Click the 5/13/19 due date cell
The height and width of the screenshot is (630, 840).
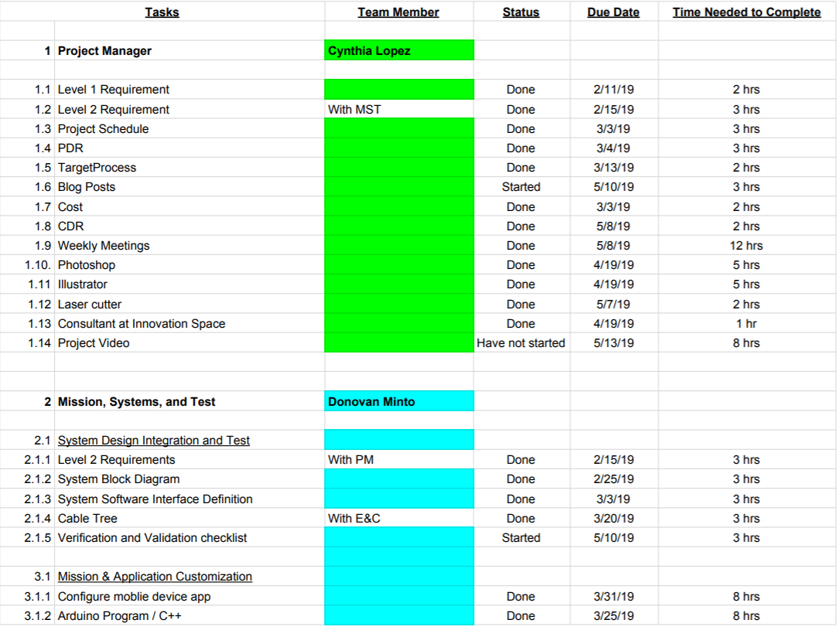tap(613, 343)
